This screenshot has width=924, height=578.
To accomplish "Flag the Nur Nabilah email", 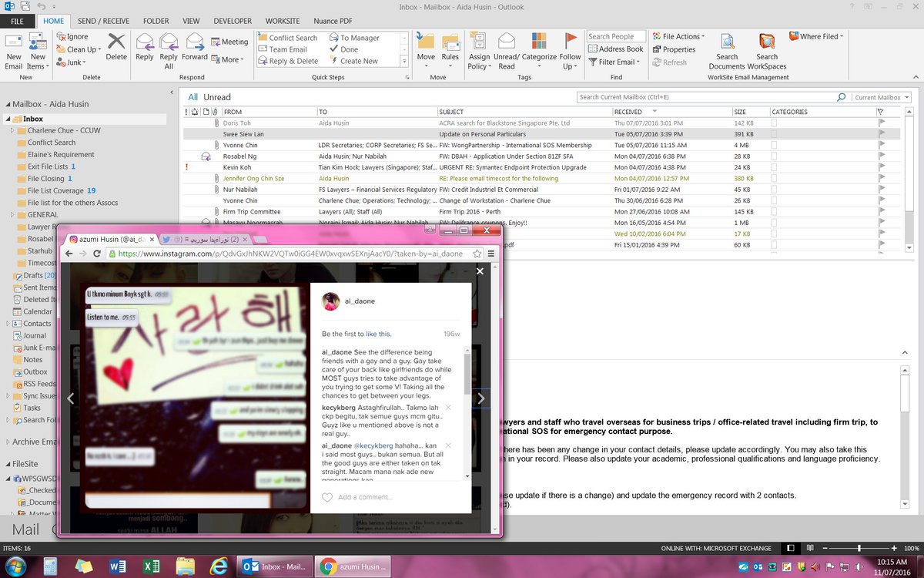I will (x=882, y=190).
